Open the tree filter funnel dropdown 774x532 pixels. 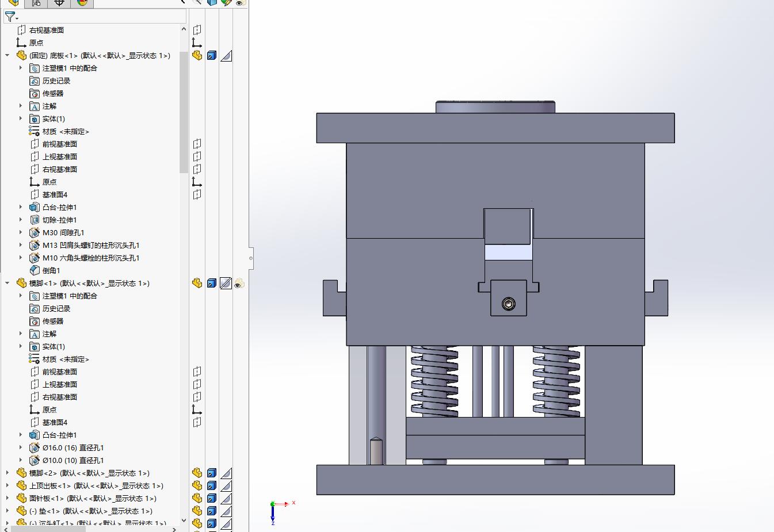click(11, 17)
